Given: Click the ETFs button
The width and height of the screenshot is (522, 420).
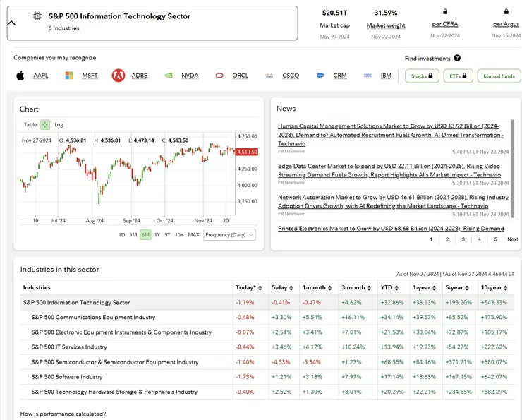Looking at the screenshot, I should [x=458, y=76].
